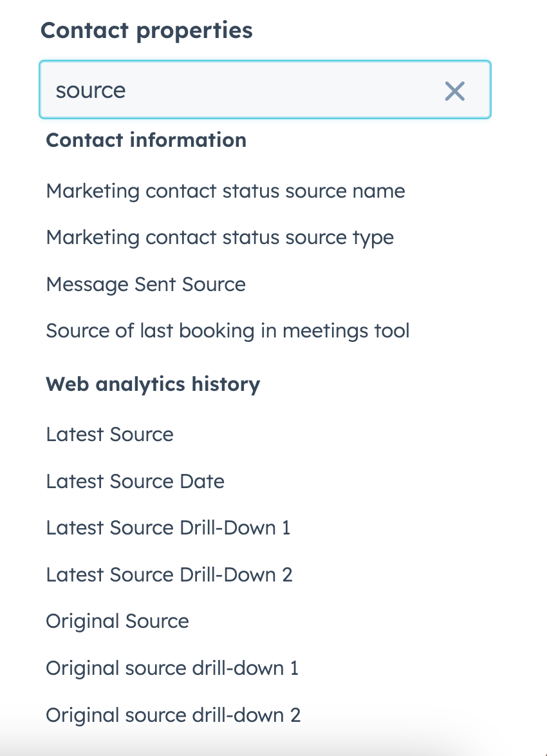This screenshot has width=547, height=756.
Task: Select Original source drill-down 2
Action: tap(173, 715)
